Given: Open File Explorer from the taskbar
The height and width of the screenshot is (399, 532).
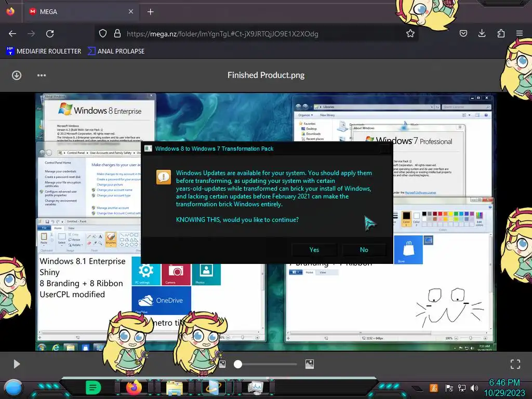Looking at the screenshot, I should click(x=175, y=388).
